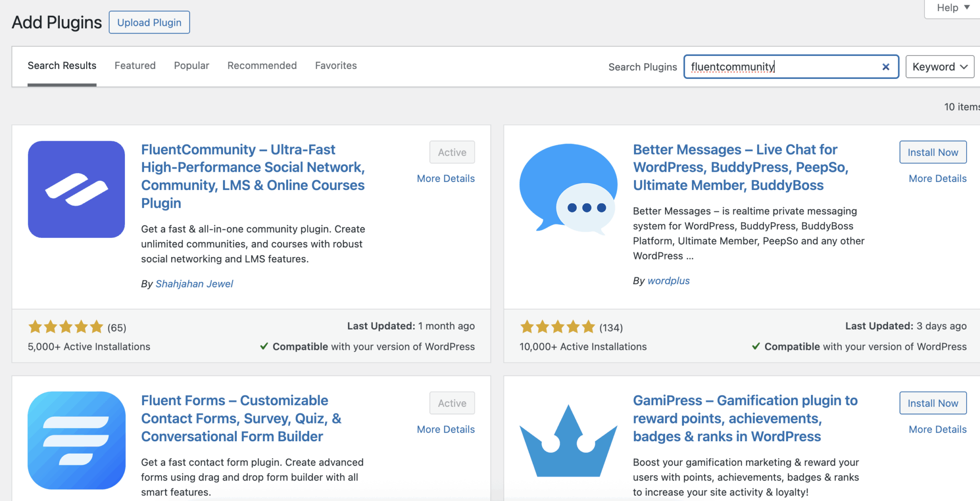Open More Details for FluentCommunity
The image size is (980, 501).
445,178
